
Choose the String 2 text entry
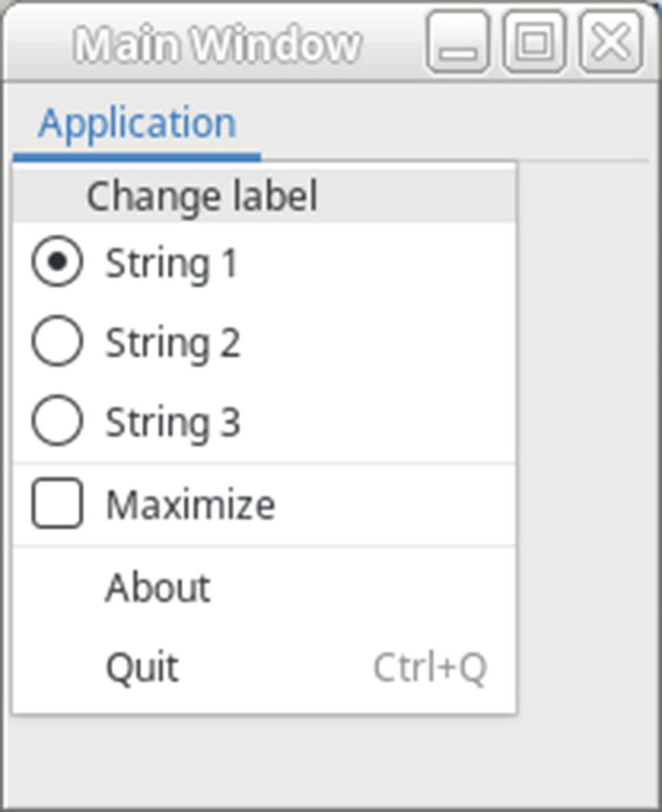tap(173, 343)
